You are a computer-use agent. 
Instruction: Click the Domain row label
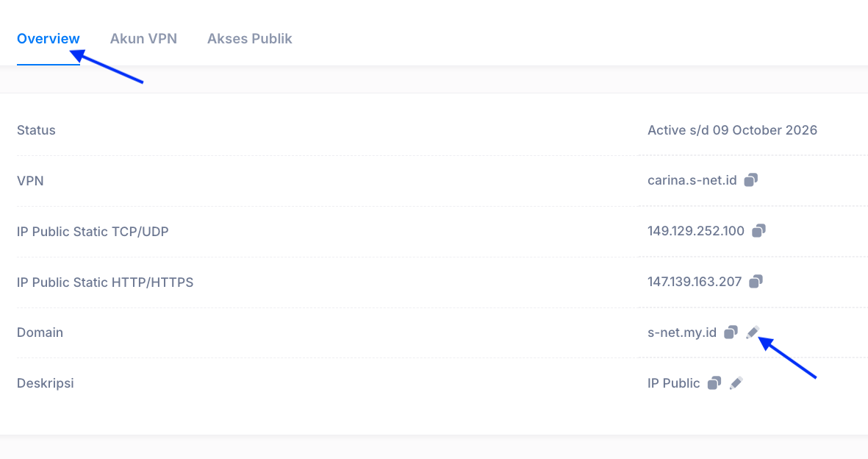[40, 332]
